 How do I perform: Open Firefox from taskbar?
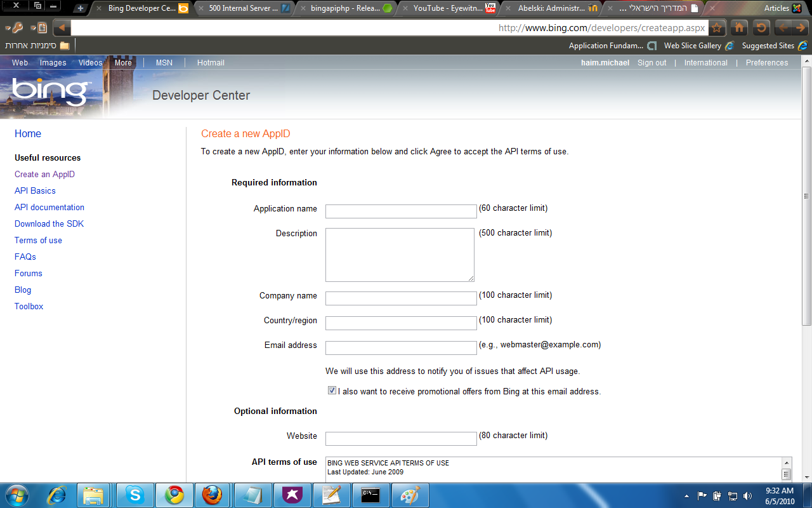click(x=213, y=495)
